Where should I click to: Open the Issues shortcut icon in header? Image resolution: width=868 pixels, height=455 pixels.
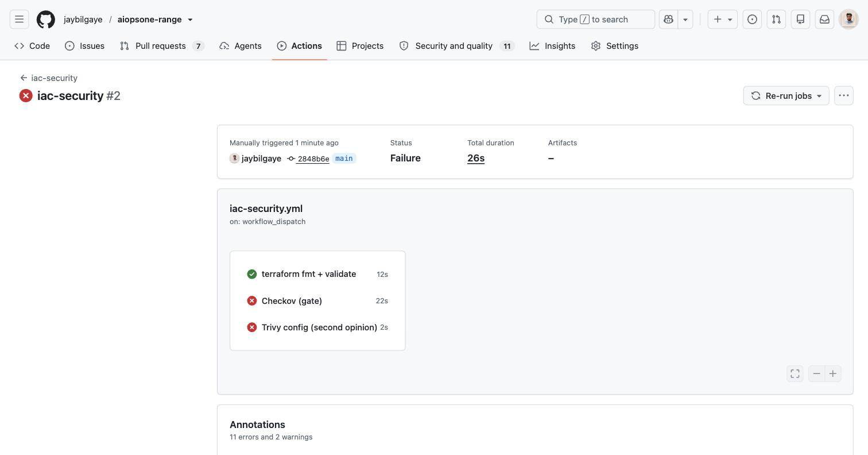click(x=752, y=19)
